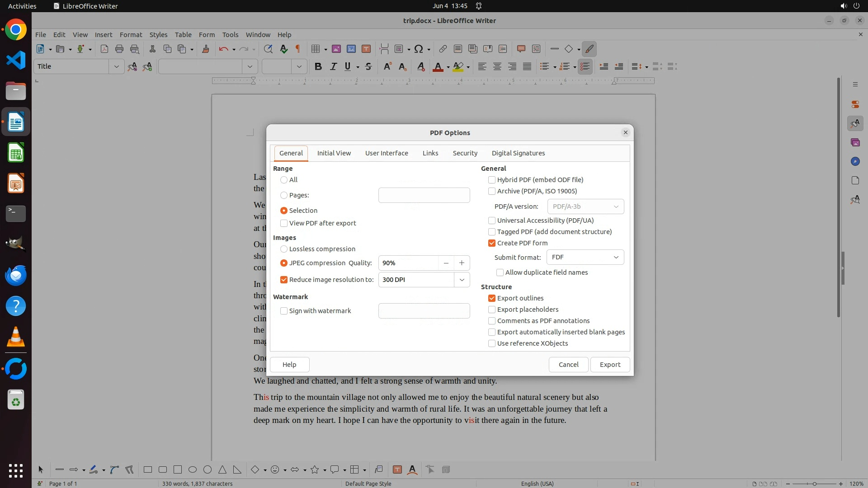Open Thunderbird from the dock

click(16, 275)
